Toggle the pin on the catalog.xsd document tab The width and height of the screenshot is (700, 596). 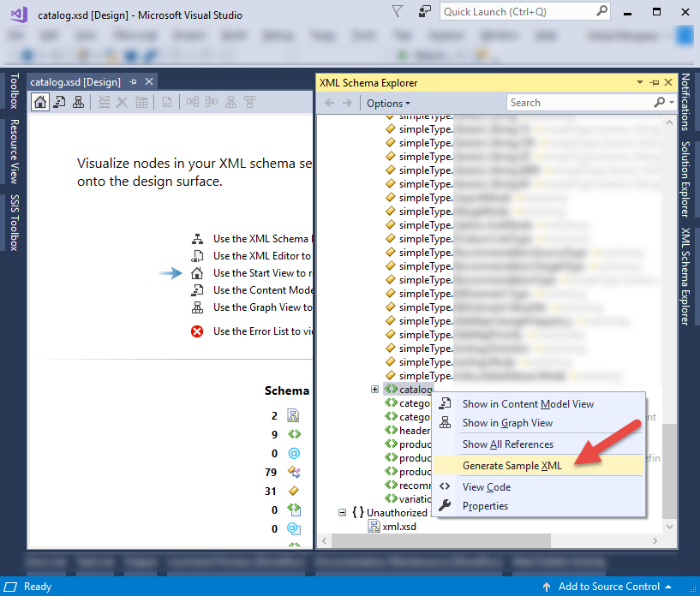[x=132, y=80]
